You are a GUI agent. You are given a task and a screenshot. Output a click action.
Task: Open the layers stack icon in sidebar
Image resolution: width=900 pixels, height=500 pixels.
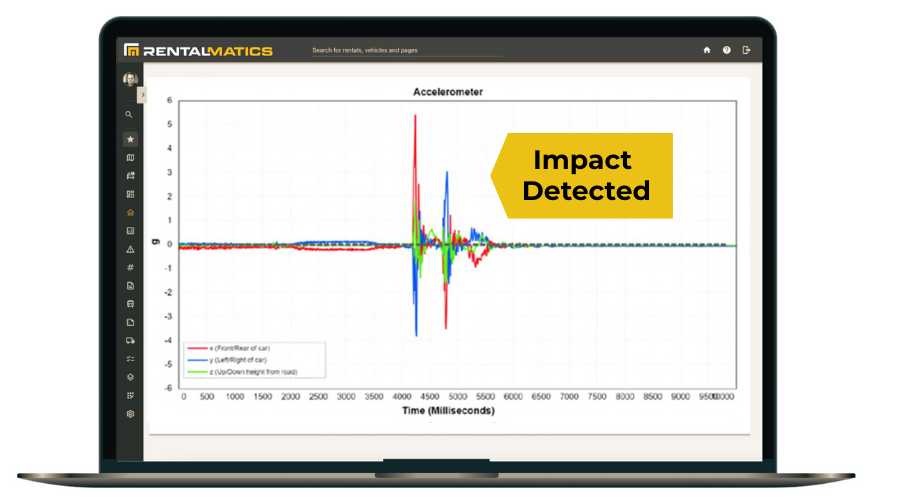pyautogui.click(x=130, y=377)
